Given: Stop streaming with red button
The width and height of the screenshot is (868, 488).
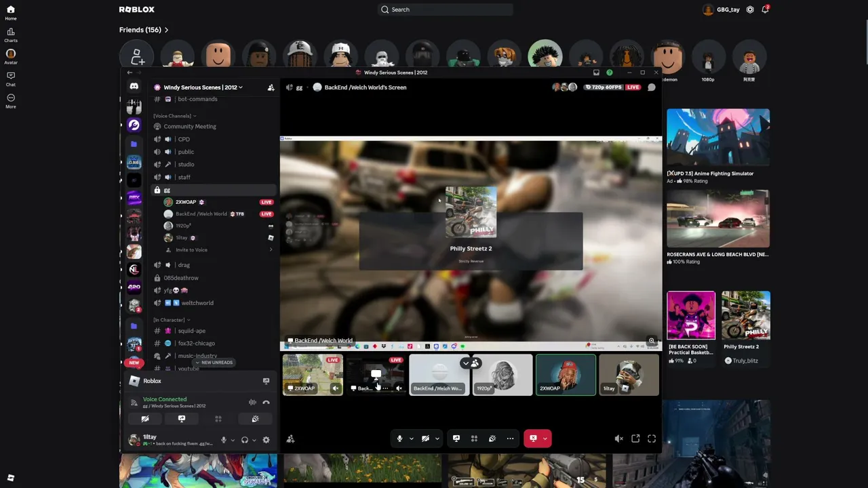Looking at the screenshot, I should 533,439.
